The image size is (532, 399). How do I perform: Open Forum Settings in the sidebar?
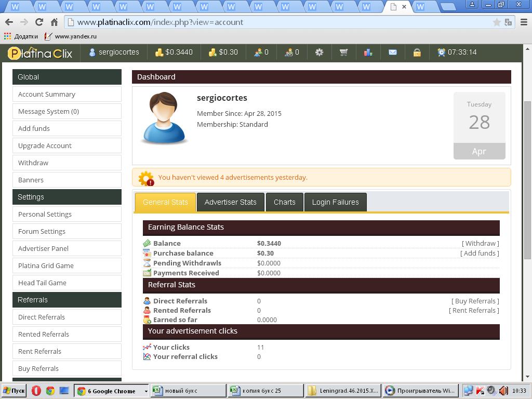click(67, 231)
